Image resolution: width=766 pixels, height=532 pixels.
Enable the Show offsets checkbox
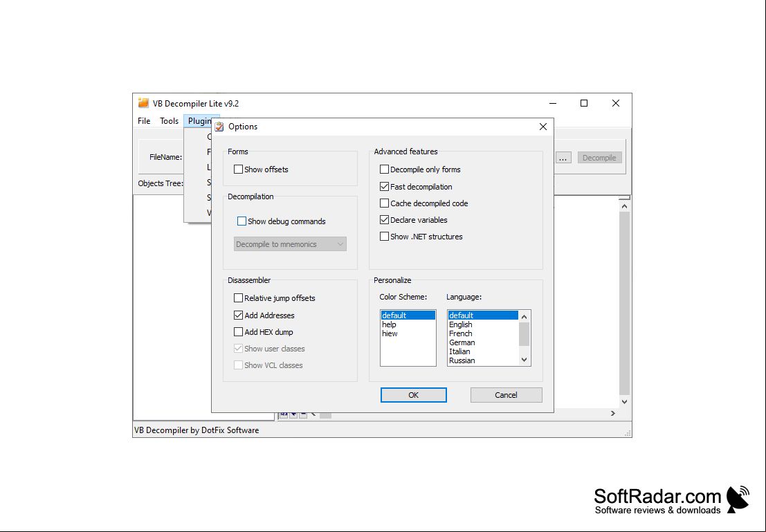click(x=239, y=169)
